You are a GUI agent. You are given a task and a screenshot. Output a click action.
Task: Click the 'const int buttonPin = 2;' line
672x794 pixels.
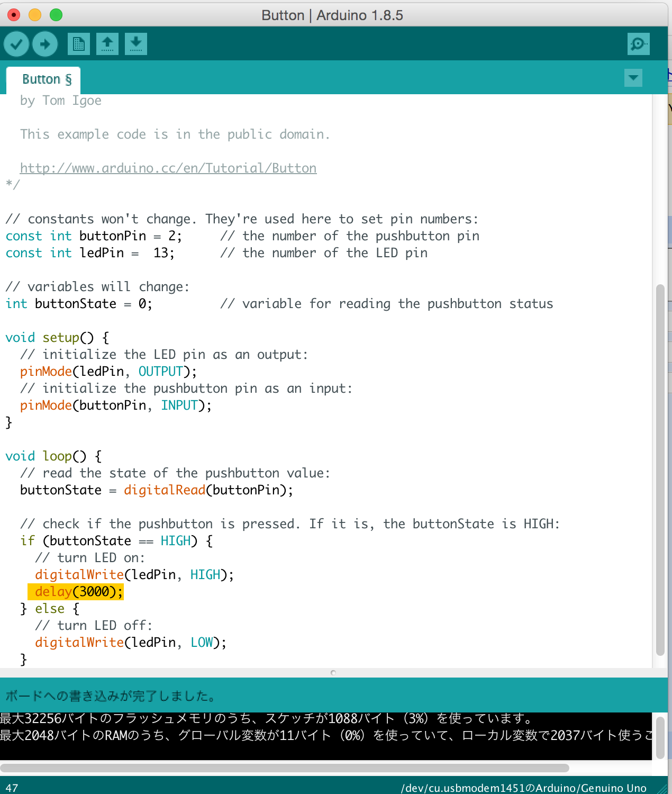94,236
